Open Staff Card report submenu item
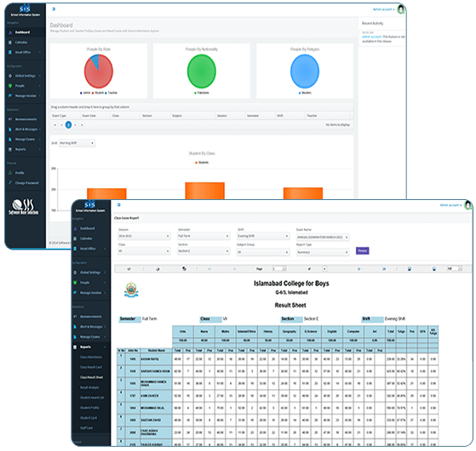The image size is (476, 451). point(87,428)
